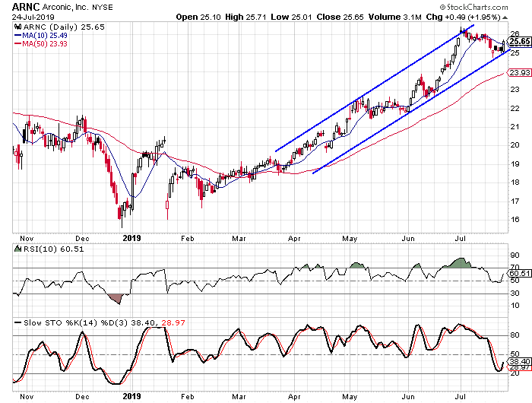Click the 38.40 stochastic %K tag
Image resolution: width=532 pixels, height=403 pixels.
[x=519, y=362]
